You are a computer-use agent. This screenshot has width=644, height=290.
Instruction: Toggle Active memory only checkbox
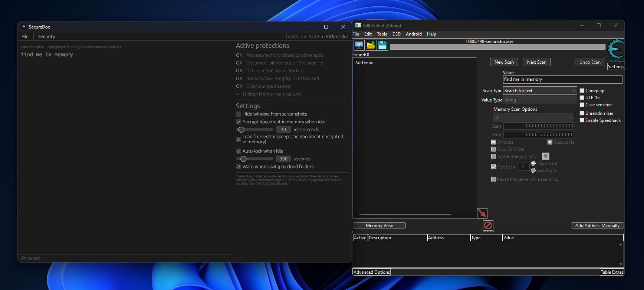click(494, 156)
